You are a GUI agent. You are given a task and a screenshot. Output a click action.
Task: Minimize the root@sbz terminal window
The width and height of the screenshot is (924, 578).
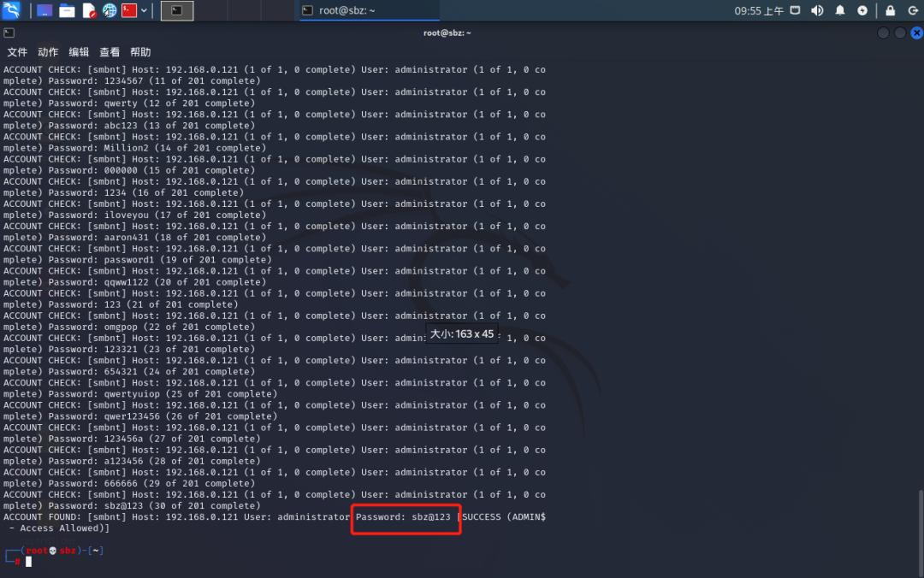pyautogui.click(x=883, y=33)
